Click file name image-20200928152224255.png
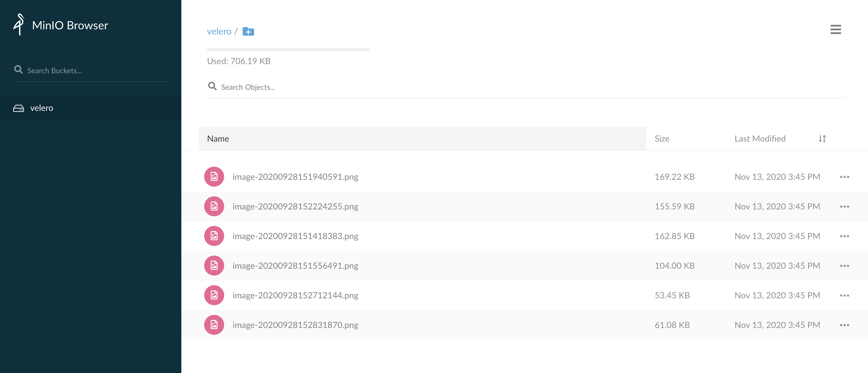Screen dimensions: 868x373 [295, 206]
